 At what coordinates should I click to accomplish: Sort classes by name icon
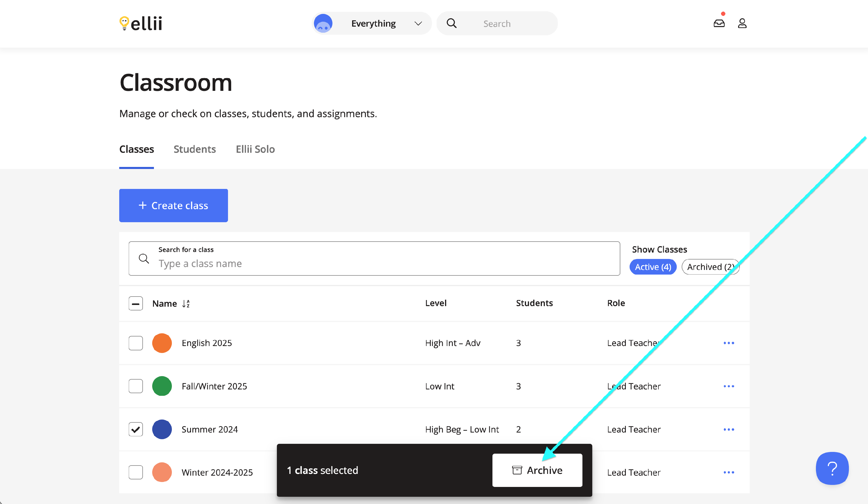coord(186,303)
